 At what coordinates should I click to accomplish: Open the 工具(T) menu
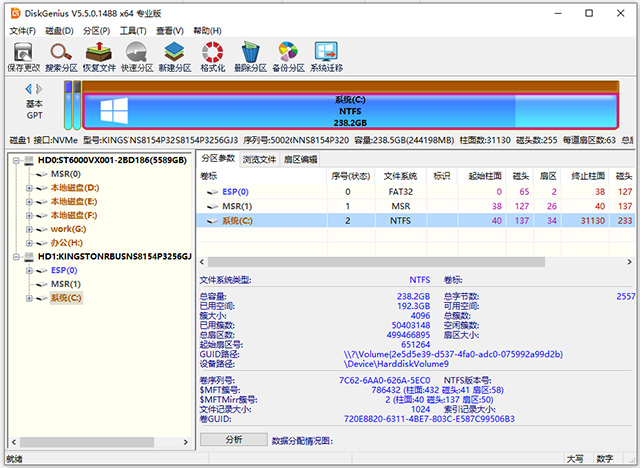[133, 31]
